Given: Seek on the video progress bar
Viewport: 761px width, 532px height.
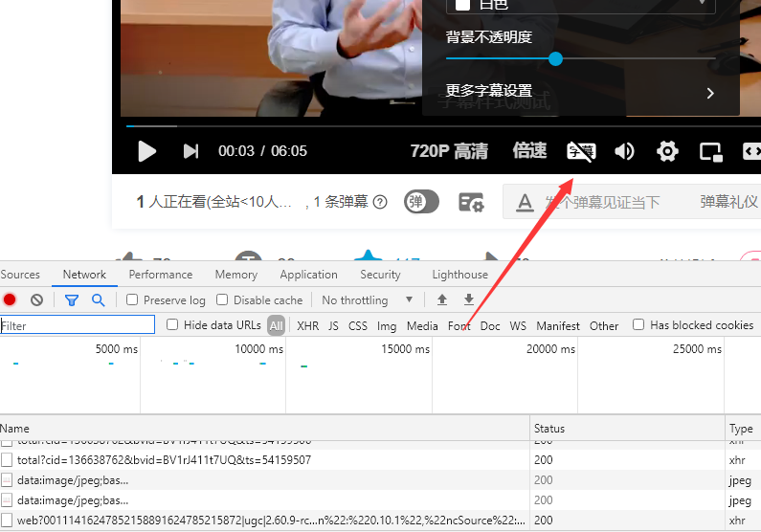Looking at the screenshot, I should pyautogui.click(x=443, y=126).
